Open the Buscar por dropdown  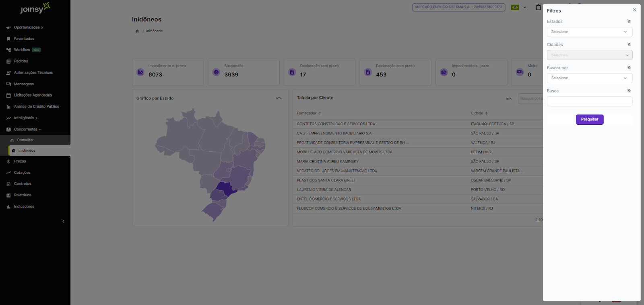[589, 78]
